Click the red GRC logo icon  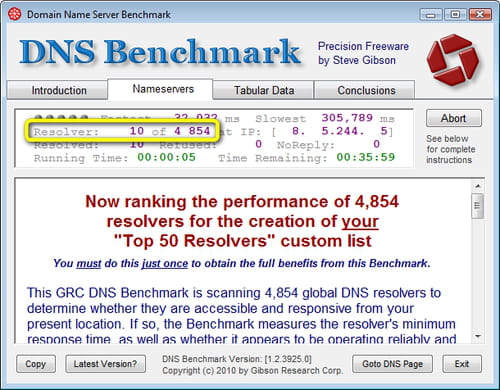pos(452,59)
